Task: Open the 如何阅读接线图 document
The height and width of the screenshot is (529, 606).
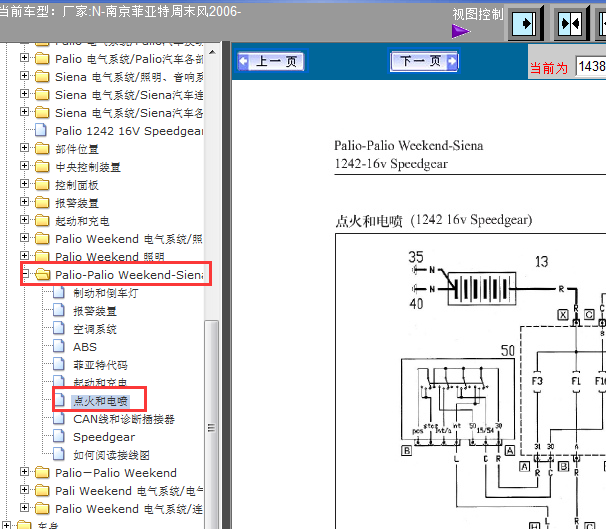Action: (111, 455)
